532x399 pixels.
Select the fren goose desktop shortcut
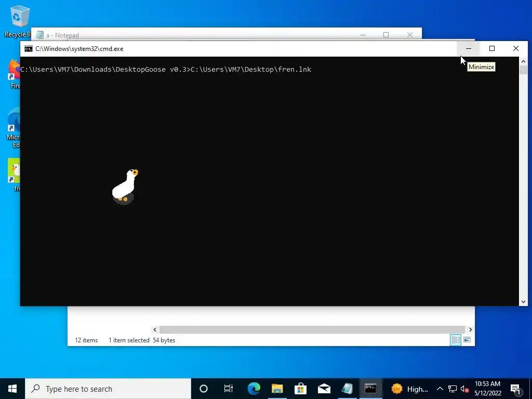tap(14, 175)
